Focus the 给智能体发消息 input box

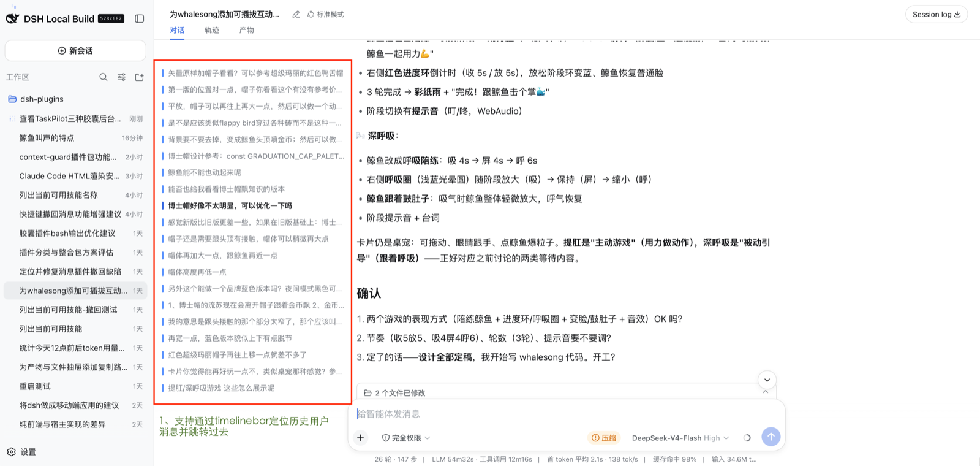pos(566,414)
